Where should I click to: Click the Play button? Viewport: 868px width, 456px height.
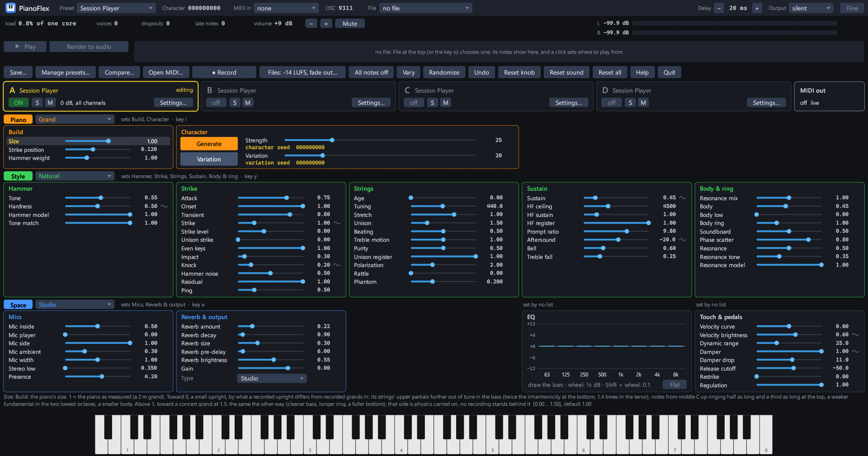tap(25, 47)
